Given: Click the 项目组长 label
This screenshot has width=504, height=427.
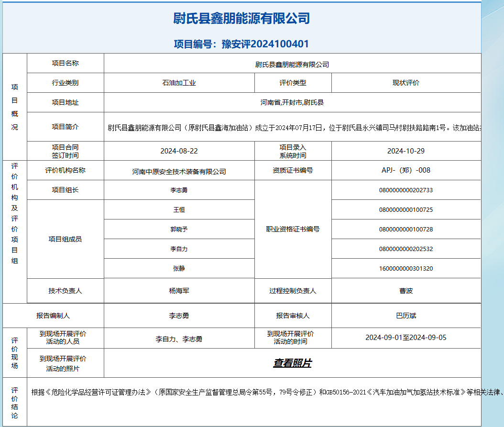Looking at the screenshot, I should point(65,190).
